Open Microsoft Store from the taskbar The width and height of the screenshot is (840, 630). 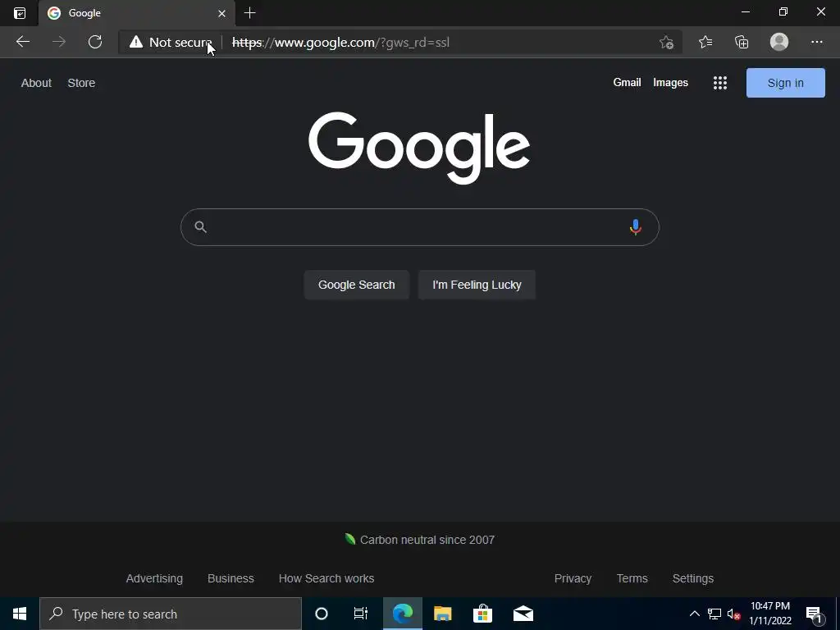click(482, 614)
